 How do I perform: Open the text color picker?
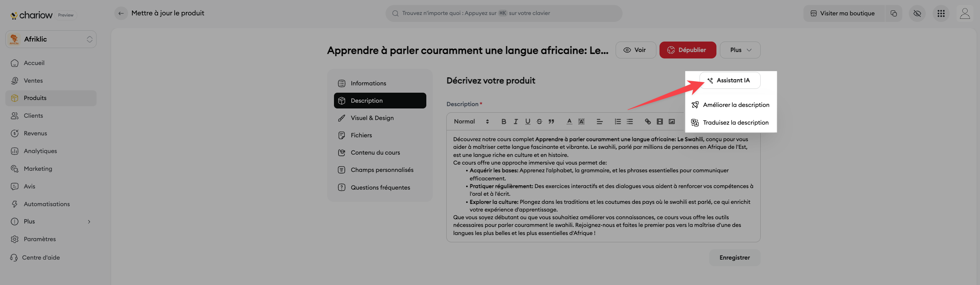click(x=569, y=122)
